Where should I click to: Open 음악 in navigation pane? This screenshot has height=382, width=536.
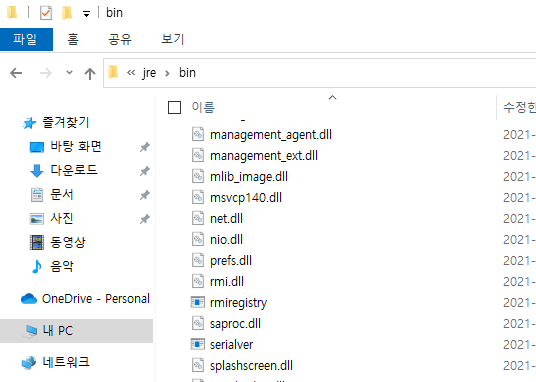[62, 266]
